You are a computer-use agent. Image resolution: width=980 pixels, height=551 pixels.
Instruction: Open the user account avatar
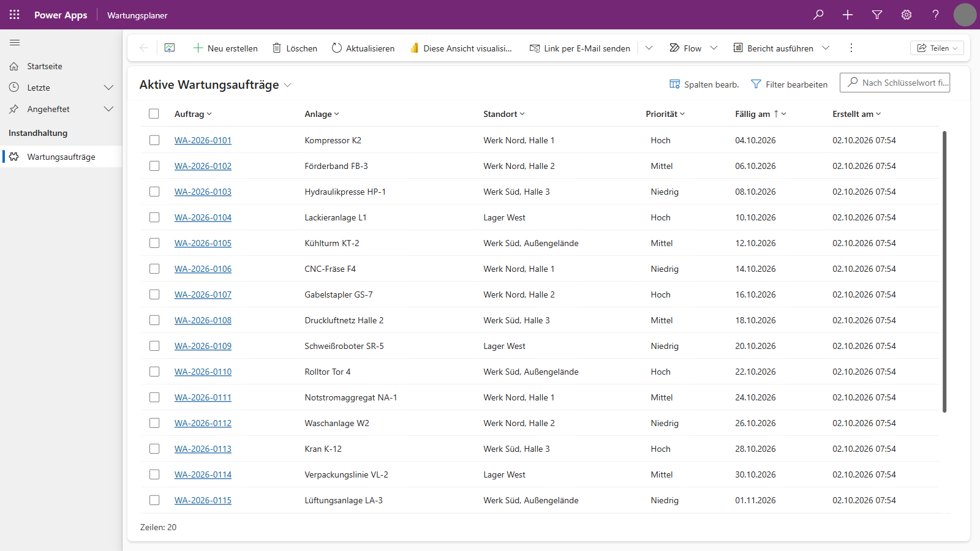point(965,15)
